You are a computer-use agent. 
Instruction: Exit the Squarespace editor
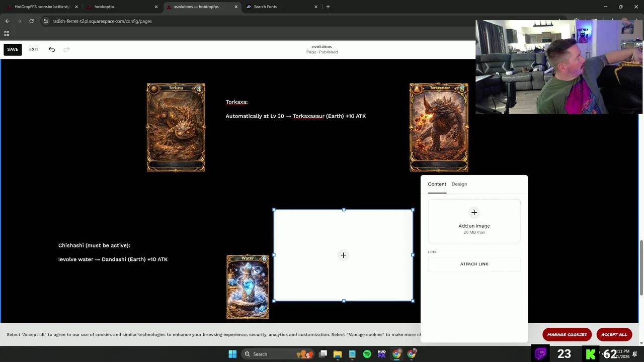coord(34,49)
